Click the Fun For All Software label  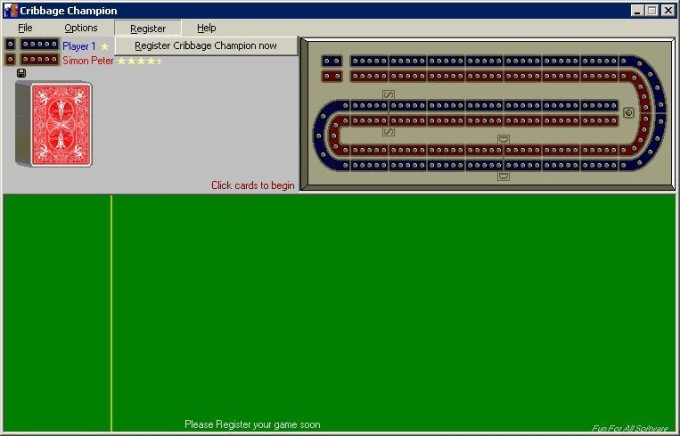coord(630,429)
